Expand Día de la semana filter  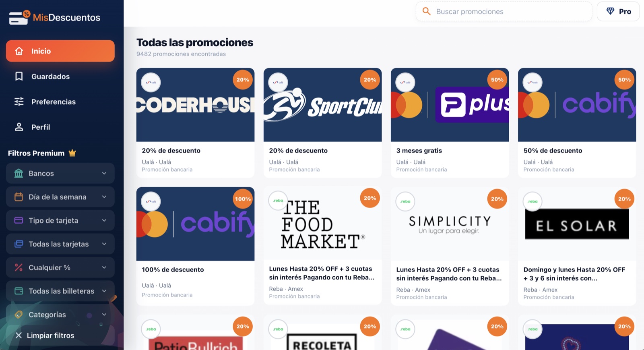[x=60, y=197]
